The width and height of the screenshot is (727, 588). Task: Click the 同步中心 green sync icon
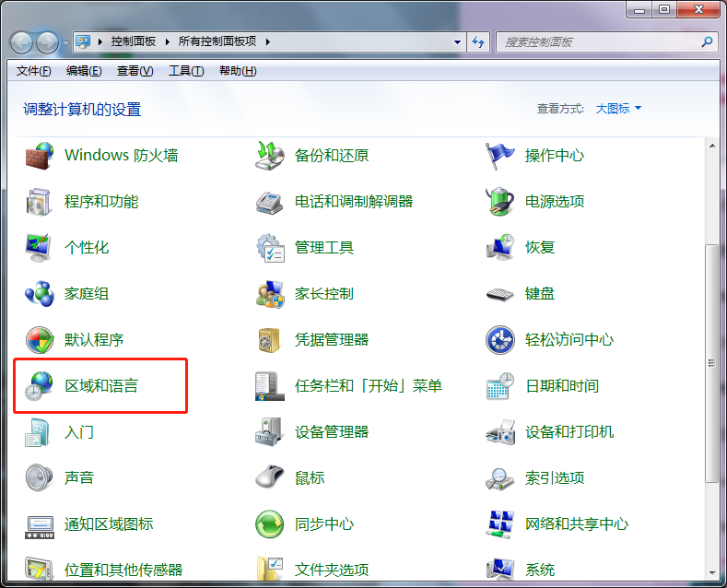point(270,524)
